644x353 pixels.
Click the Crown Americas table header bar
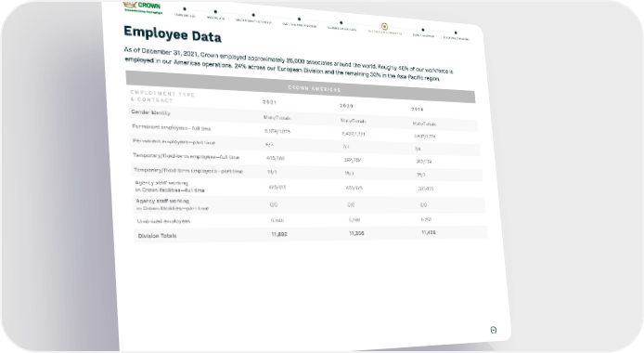301,86
